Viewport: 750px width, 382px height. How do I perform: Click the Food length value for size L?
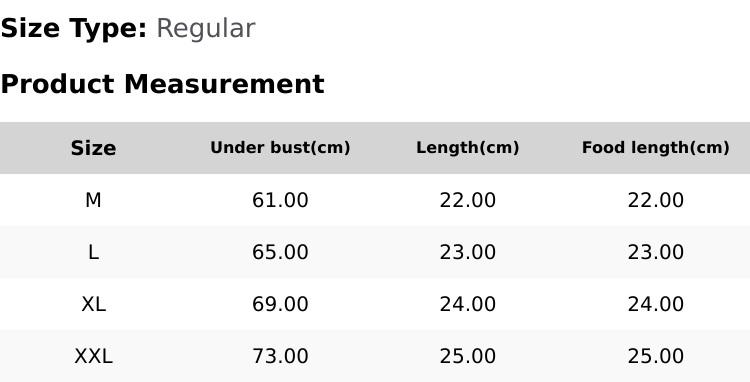655,252
